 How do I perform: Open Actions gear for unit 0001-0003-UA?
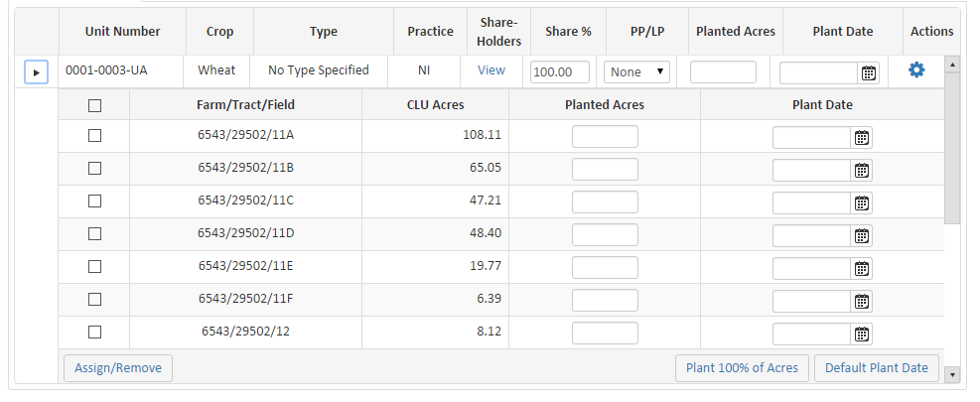916,70
